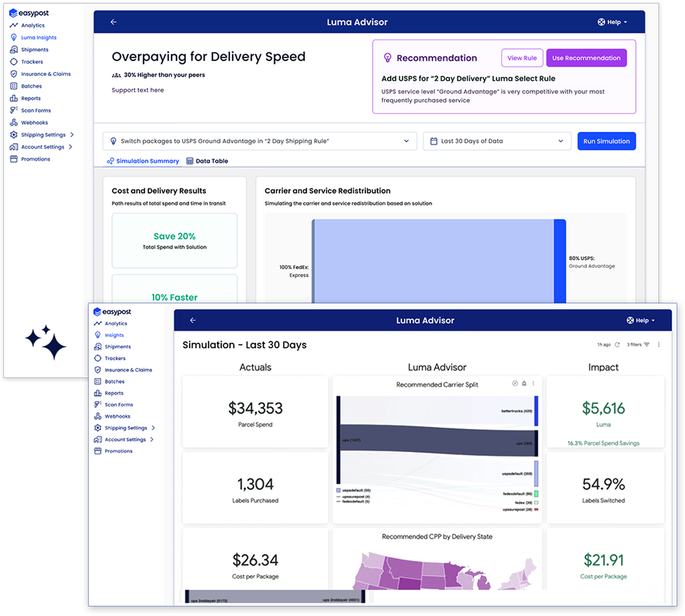Image resolution: width=685 pixels, height=616 pixels.
Task: Open Trackers in the back window sidebar
Action: pyautogui.click(x=26, y=62)
